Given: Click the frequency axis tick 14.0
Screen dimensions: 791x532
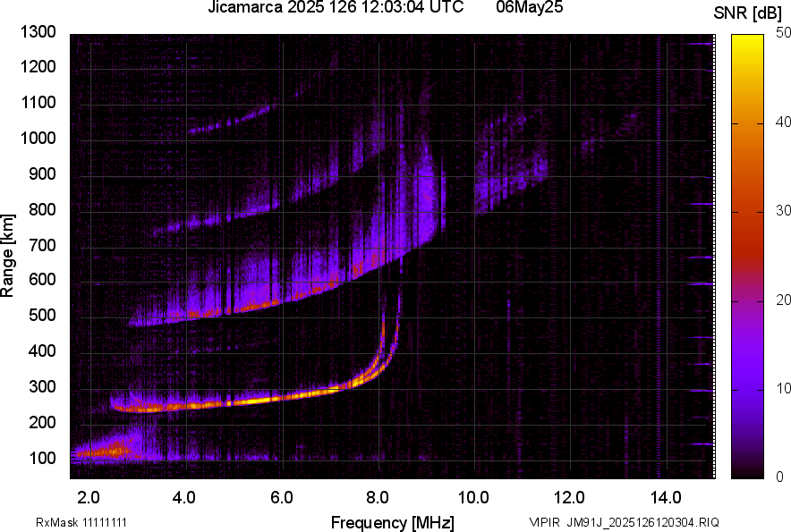Looking at the screenshot, I should tap(666, 498).
